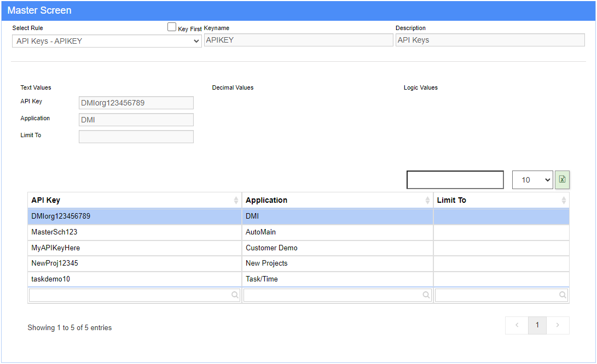Select the taskdemo10 row
The height and width of the screenshot is (364, 597).
pos(134,279)
